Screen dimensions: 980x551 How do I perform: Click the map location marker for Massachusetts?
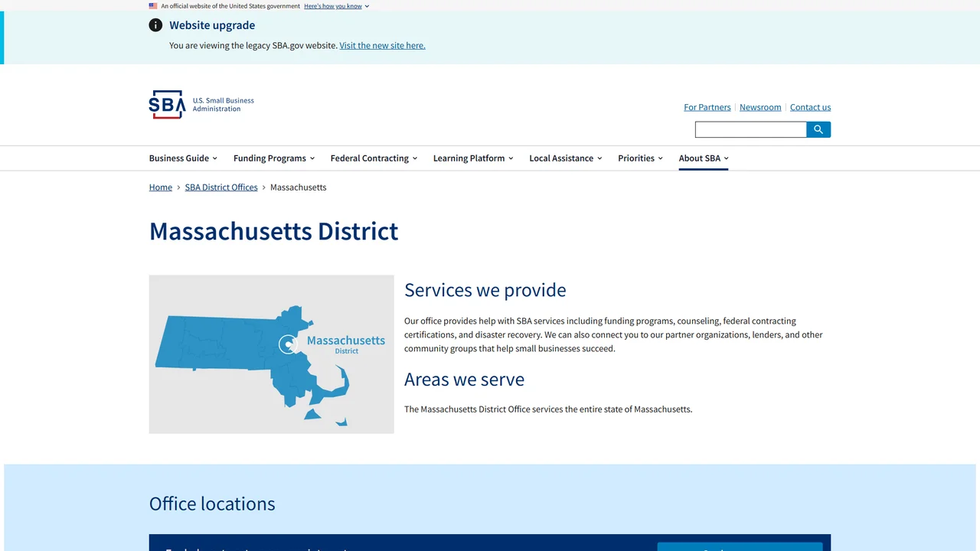pos(288,344)
